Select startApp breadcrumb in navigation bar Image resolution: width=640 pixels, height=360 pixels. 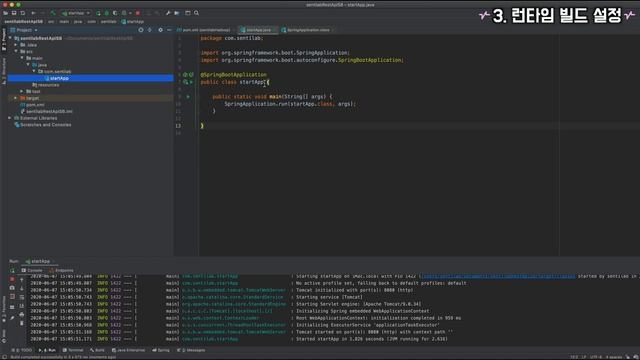133,22
